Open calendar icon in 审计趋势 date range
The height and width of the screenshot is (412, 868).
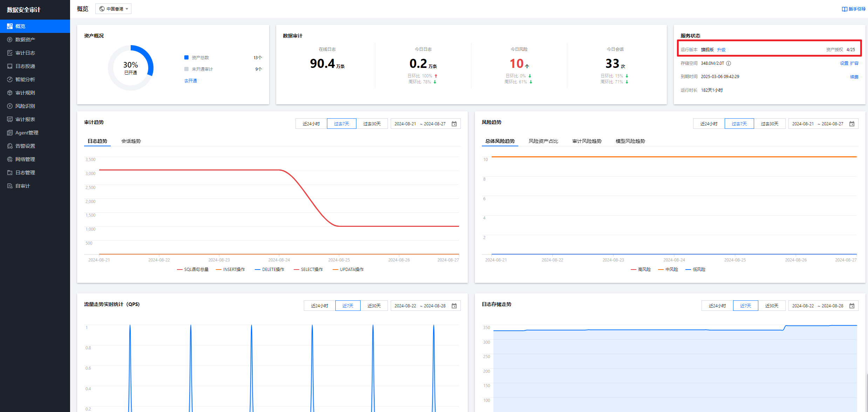coord(454,124)
